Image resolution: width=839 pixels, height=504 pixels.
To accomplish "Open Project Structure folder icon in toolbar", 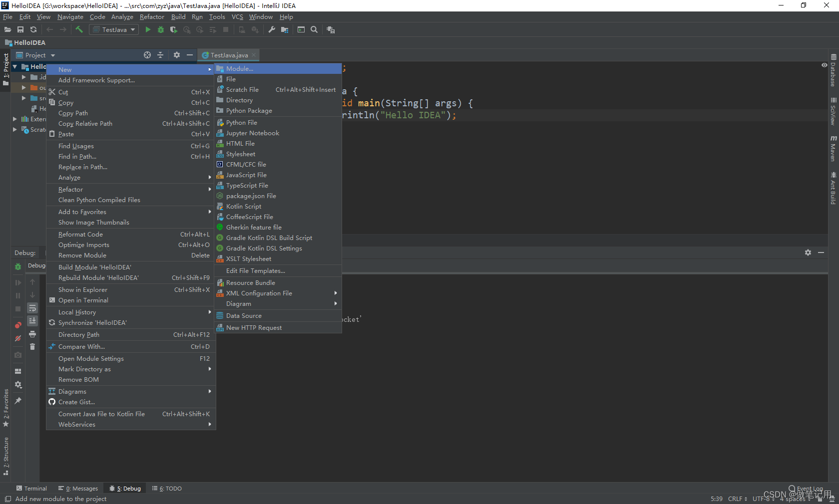I will [285, 30].
